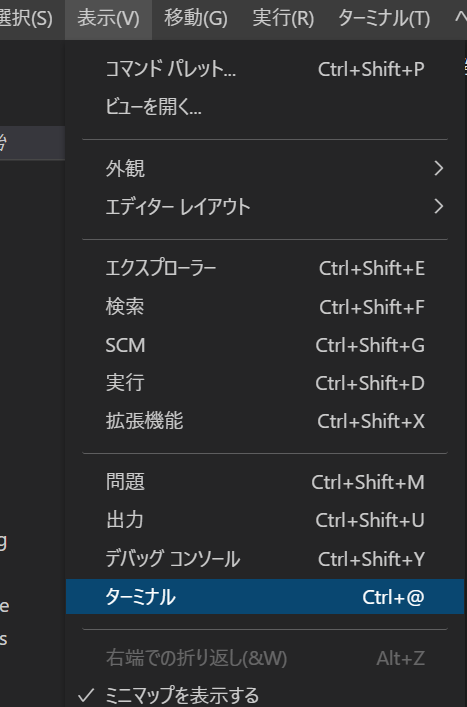Open the 拡張機能 view

pyautogui.click(x=265, y=421)
